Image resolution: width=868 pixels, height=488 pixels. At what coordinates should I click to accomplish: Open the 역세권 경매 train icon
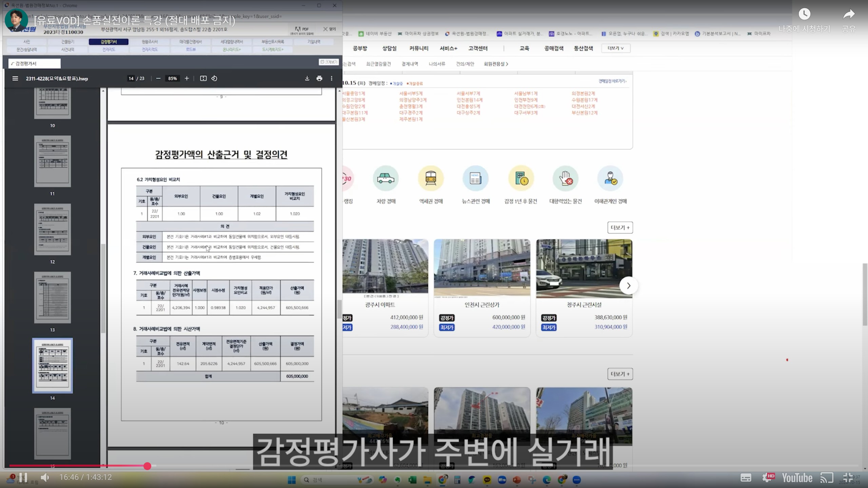(x=431, y=179)
